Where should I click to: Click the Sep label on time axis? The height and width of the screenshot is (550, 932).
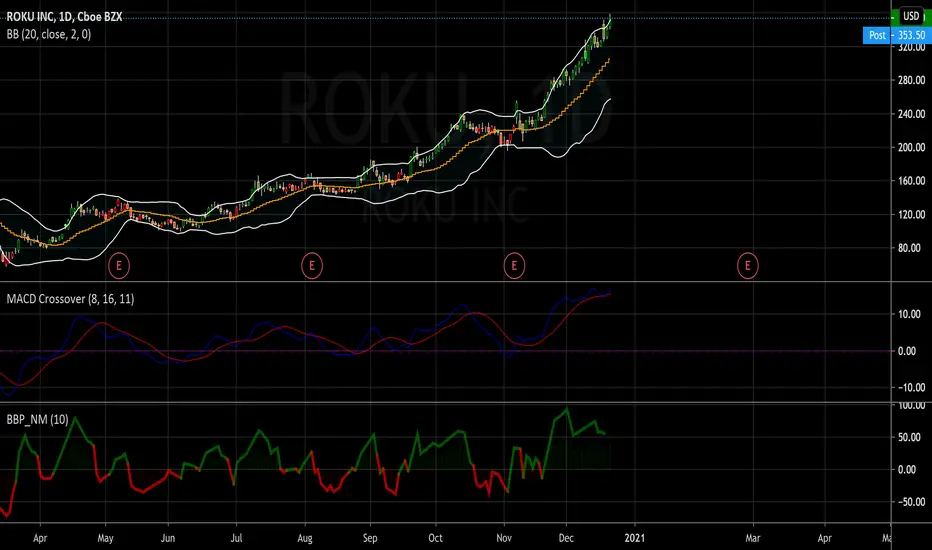(x=370, y=538)
